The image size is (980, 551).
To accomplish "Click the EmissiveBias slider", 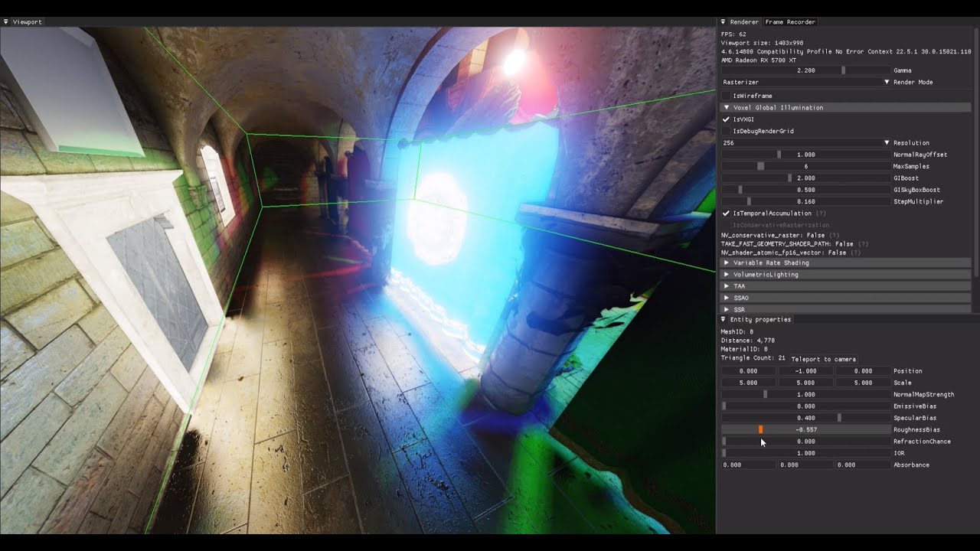I will pyautogui.click(x=805, y=406).
